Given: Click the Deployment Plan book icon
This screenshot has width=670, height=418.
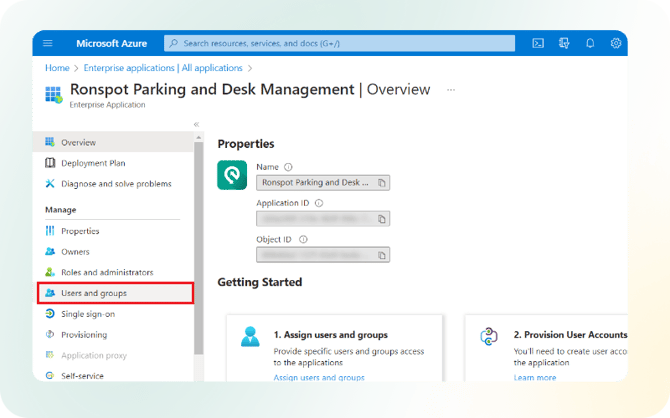Looking at the screenshot, I should [50, 163].
